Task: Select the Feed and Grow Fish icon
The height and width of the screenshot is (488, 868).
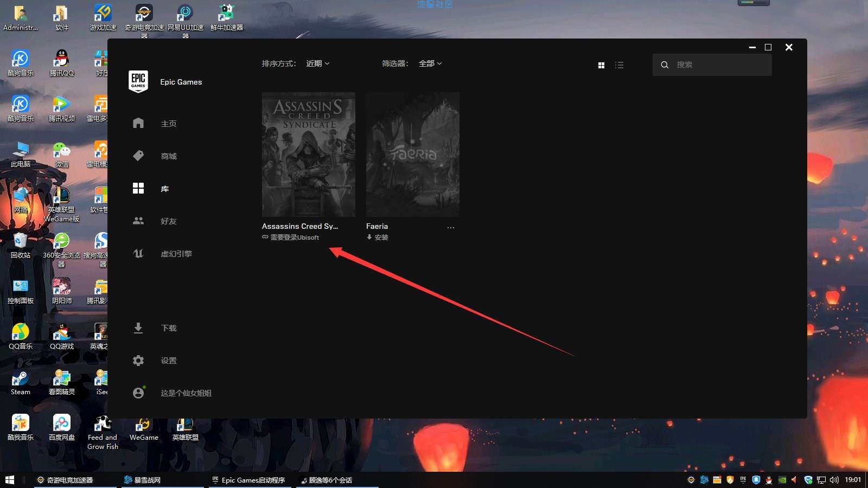Action: (103, 432)
